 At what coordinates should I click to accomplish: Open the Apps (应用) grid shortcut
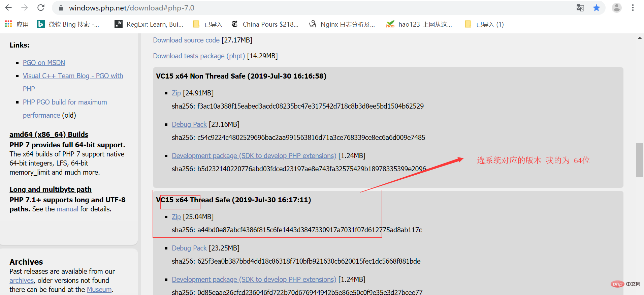17,24
